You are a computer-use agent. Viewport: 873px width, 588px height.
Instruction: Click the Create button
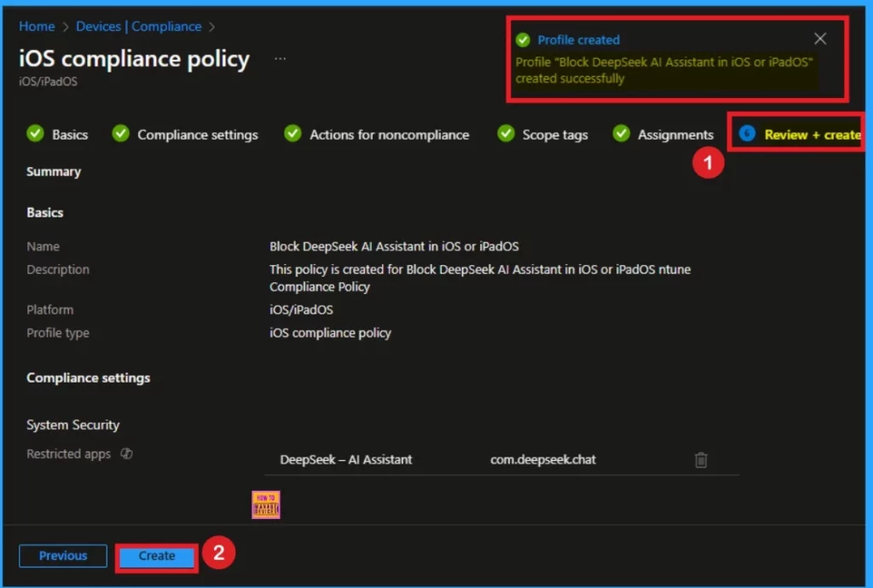pos(157,556)
